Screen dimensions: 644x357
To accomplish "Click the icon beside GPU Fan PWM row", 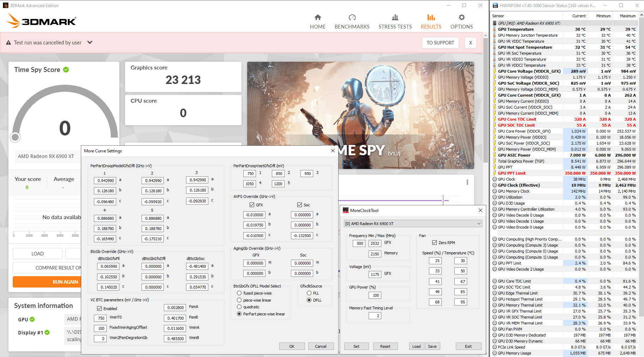I will [x=494, y=329].
